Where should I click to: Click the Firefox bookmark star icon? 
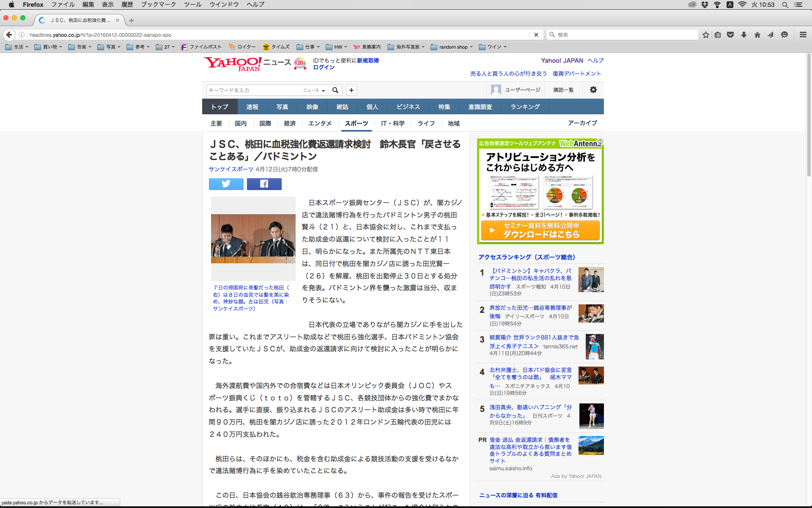(x=705, y=35)
